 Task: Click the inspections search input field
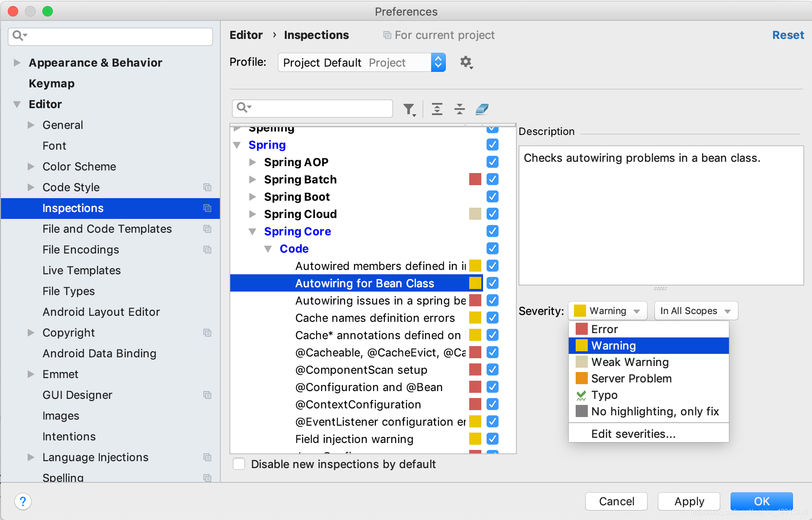(313, 108)
